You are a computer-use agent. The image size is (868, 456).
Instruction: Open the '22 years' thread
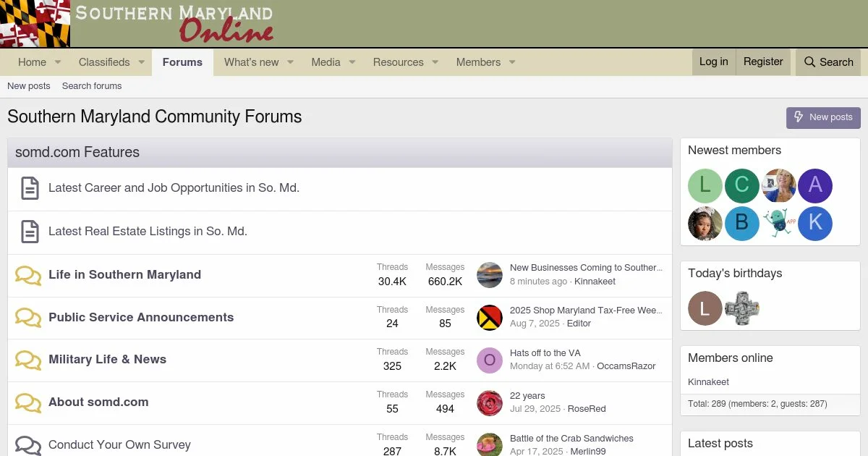[527, 396]
